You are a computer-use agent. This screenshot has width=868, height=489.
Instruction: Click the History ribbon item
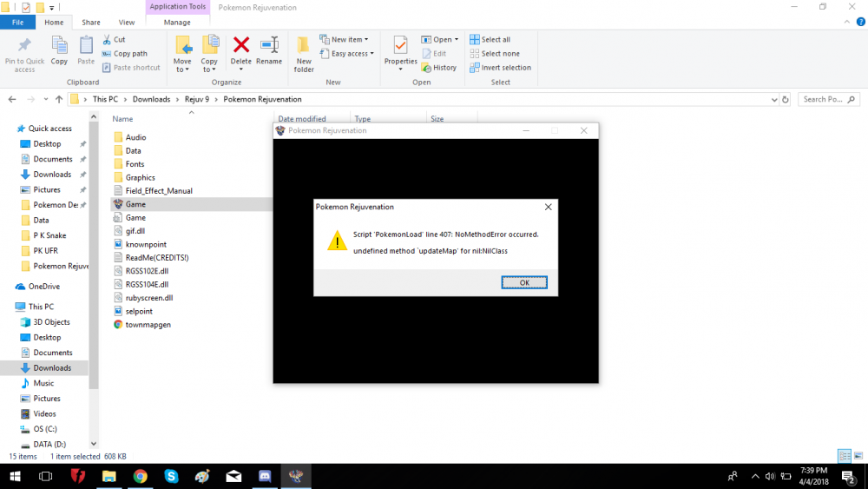click(x=439, y=68)
